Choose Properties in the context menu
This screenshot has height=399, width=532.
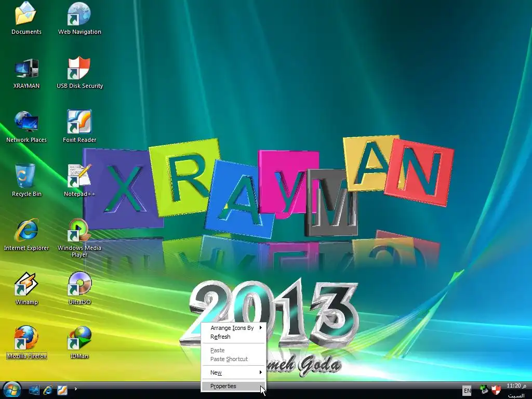click(x=234, y=386)
